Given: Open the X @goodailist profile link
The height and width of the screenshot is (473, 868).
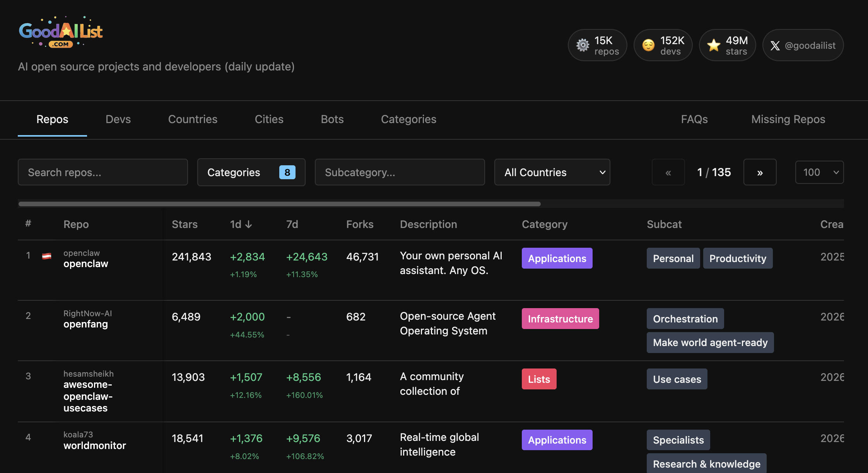Looking at the screenshot, I should coord(803,45).
